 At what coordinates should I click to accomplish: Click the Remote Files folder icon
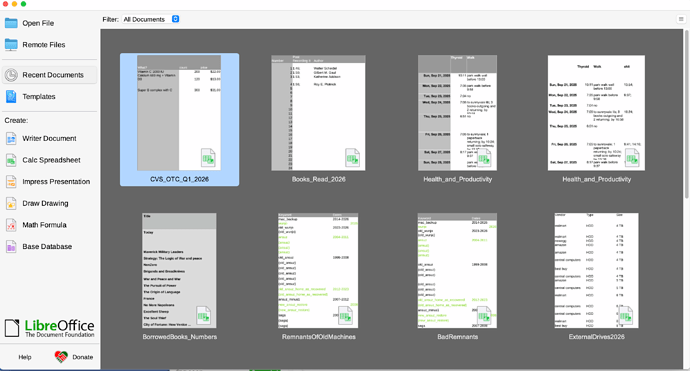[11, 44]
